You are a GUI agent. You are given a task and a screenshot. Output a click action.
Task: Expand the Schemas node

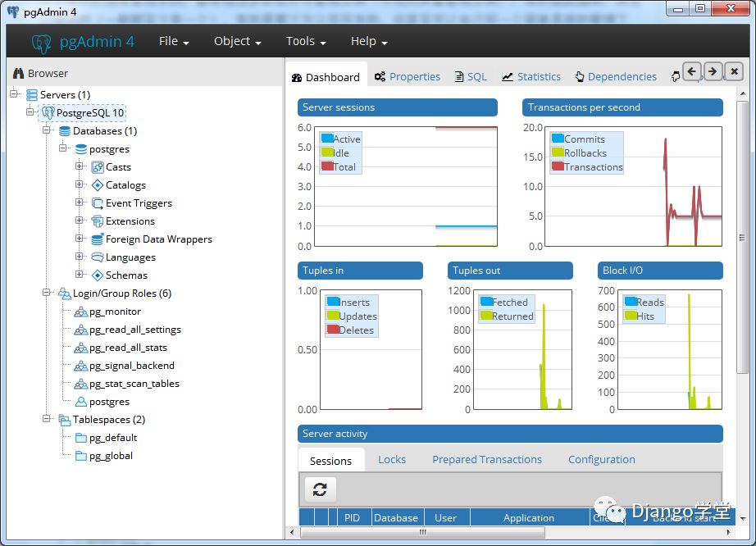coord(80,274)
